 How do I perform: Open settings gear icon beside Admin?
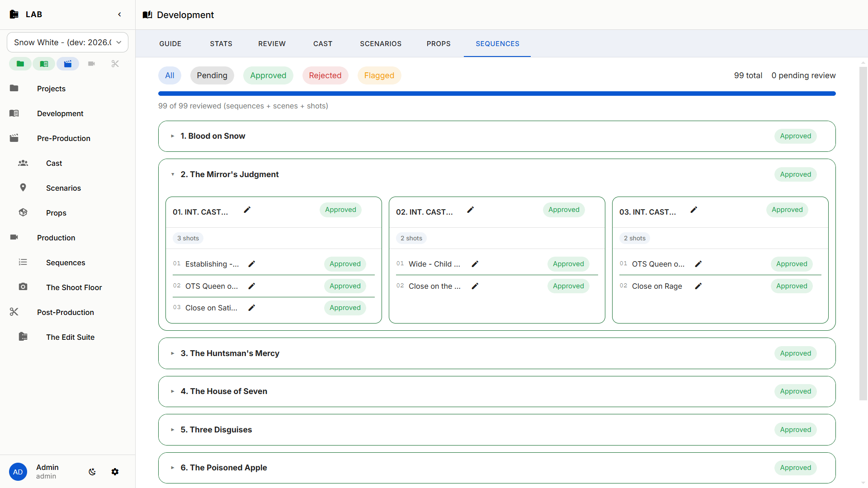(115, 472)
